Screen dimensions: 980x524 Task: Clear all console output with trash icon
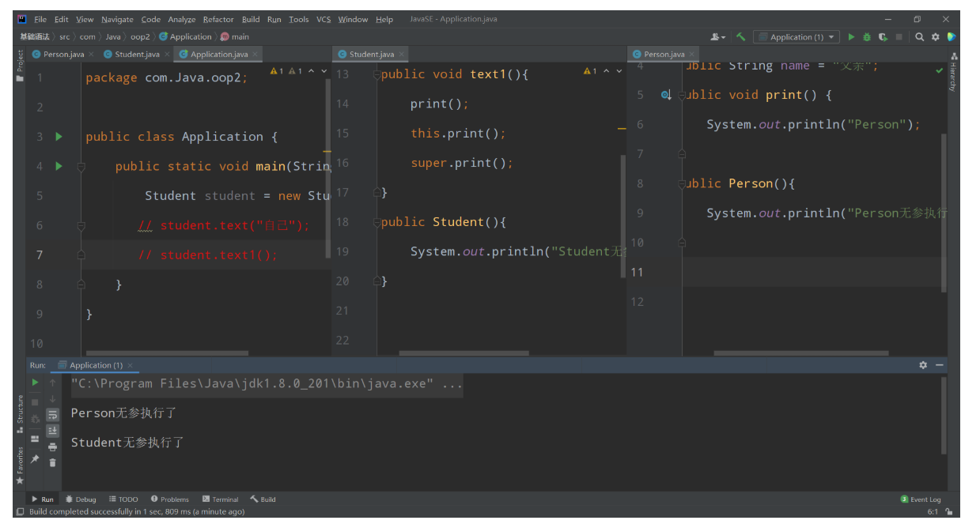click(52, 462)
